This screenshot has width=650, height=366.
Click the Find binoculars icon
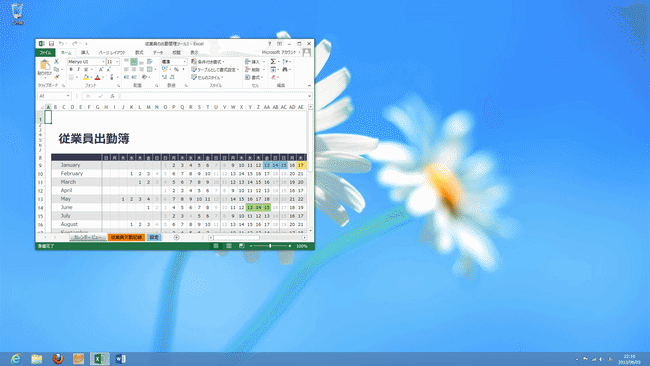click(x=285, y=69)
